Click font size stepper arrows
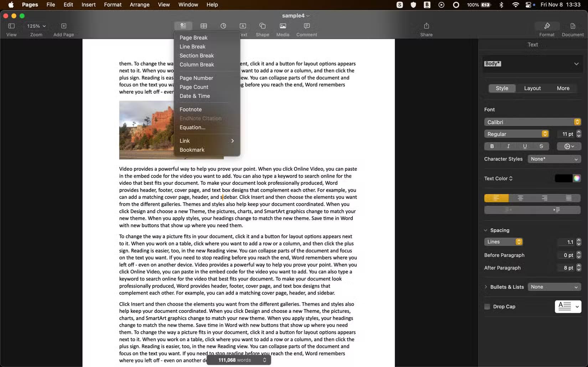The image size is (588, 367). [579, 134]
